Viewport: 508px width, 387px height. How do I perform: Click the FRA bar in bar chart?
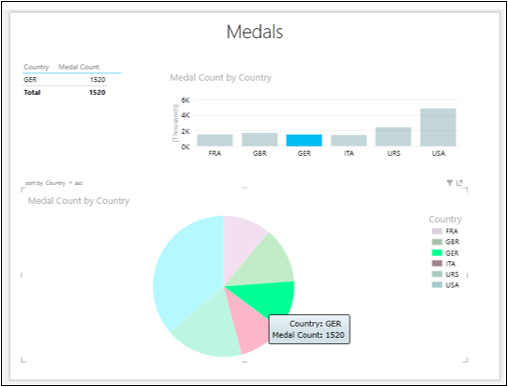point(215,140)
